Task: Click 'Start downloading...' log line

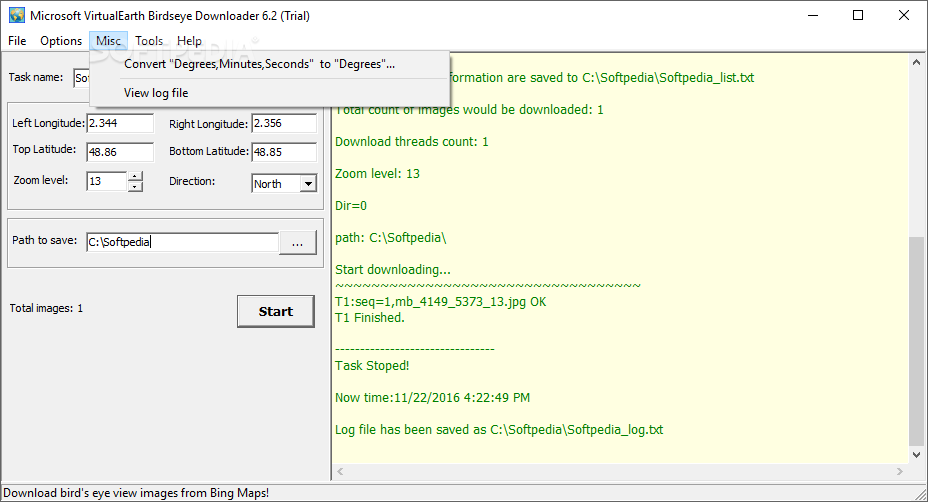Action: (x=392, y=270)
